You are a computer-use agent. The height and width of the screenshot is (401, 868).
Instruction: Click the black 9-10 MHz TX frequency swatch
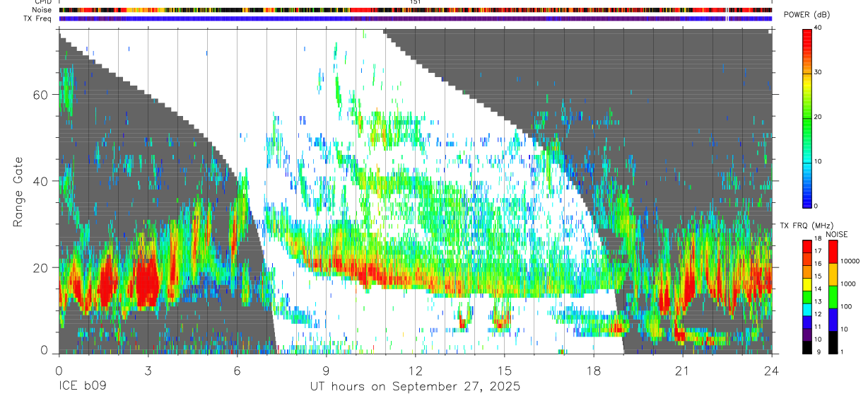[807, 347]
